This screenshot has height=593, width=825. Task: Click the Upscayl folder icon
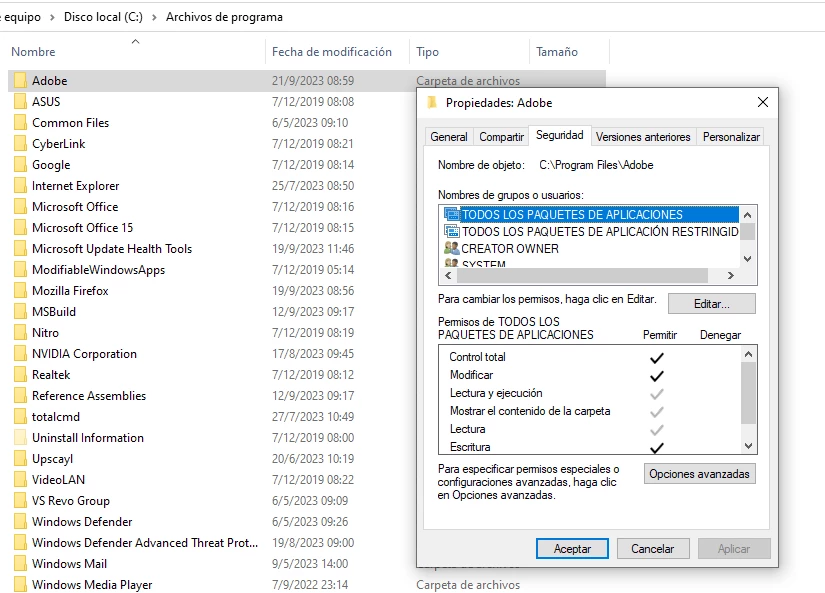(20, 459)
